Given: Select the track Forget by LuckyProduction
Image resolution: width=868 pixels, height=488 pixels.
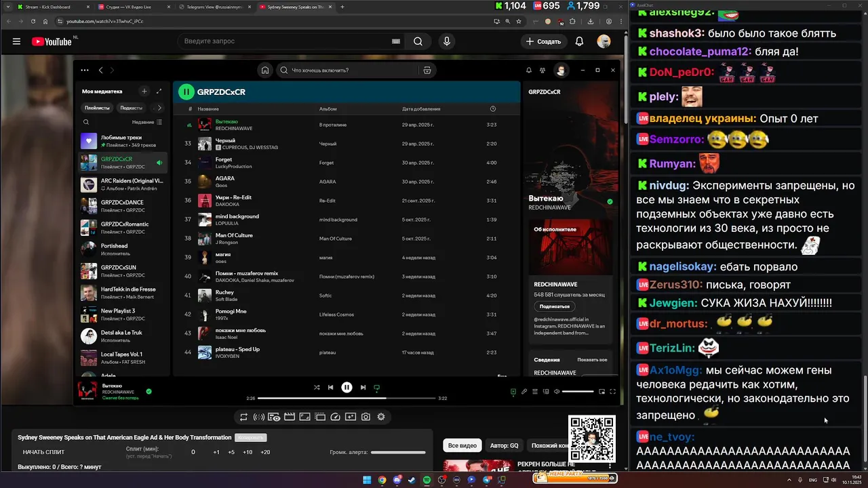Looking at the screenshot, I should 347,163.
